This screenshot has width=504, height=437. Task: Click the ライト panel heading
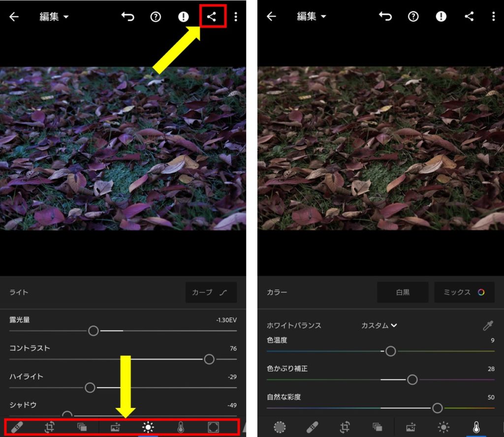pos(19,292)
